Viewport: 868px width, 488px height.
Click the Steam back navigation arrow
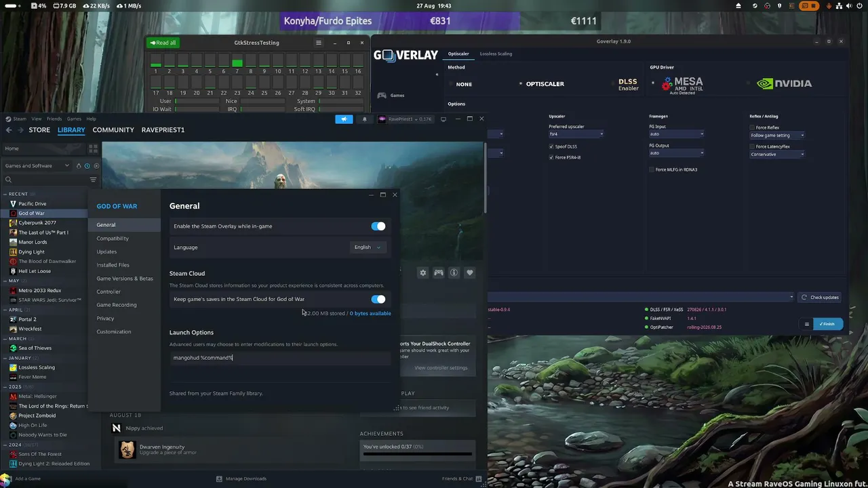9,129
